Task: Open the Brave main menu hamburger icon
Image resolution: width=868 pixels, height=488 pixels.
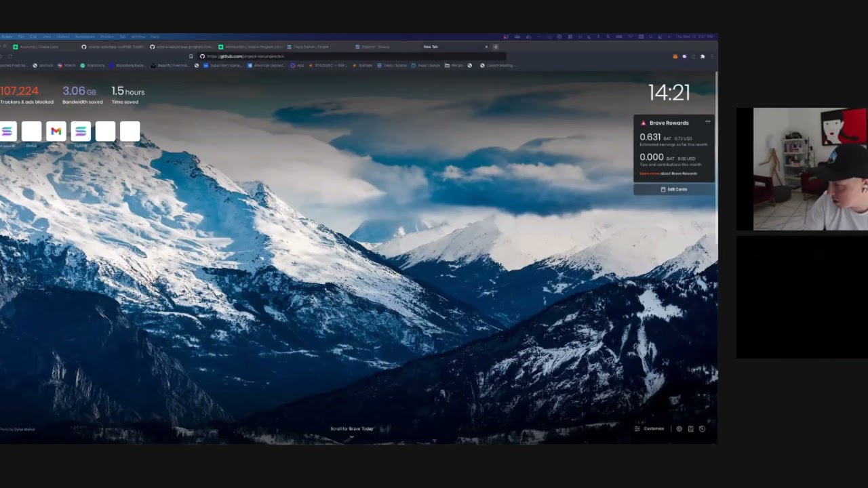Action: coord(712,56)
